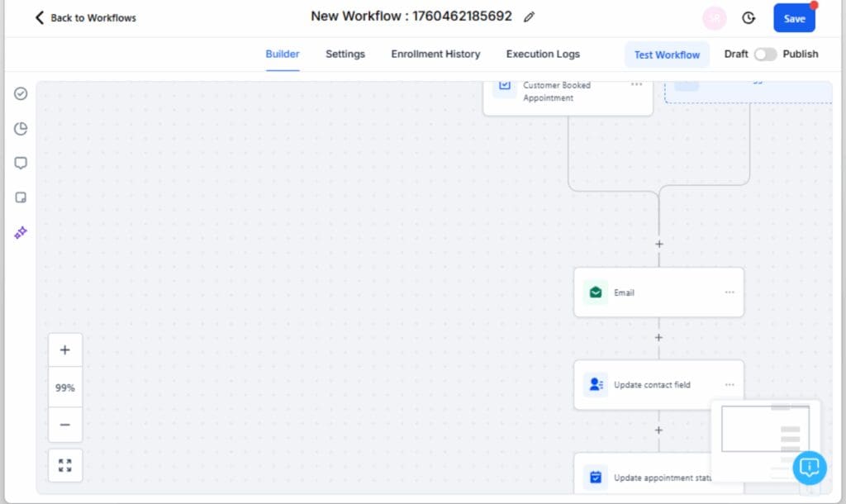Open the execution time history icon near Save
The image size is (846, 504).
[x=748, y=17]
